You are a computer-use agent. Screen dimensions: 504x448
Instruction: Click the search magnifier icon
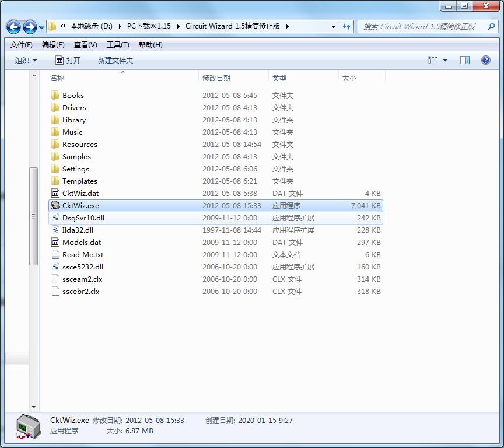(491, 26)
